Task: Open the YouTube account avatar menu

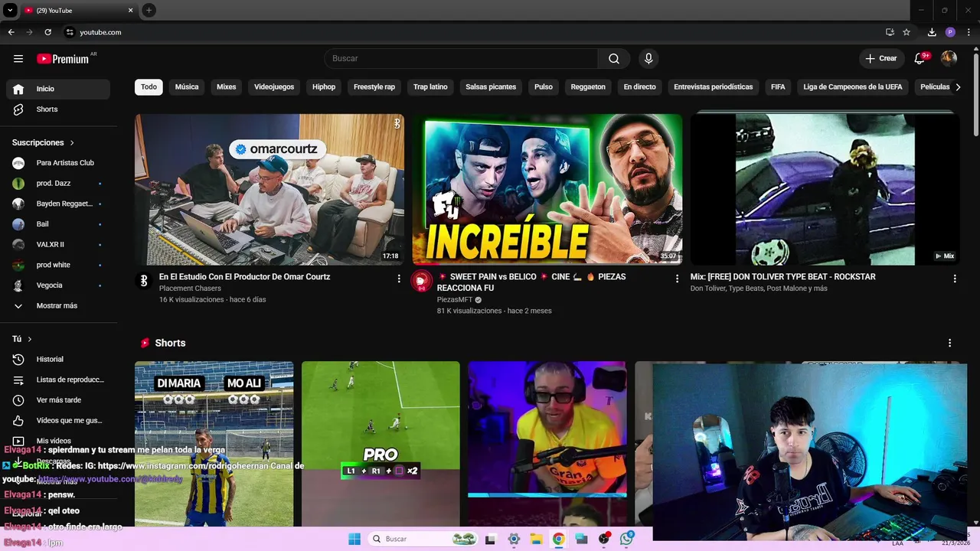Action: click(949, 59)
